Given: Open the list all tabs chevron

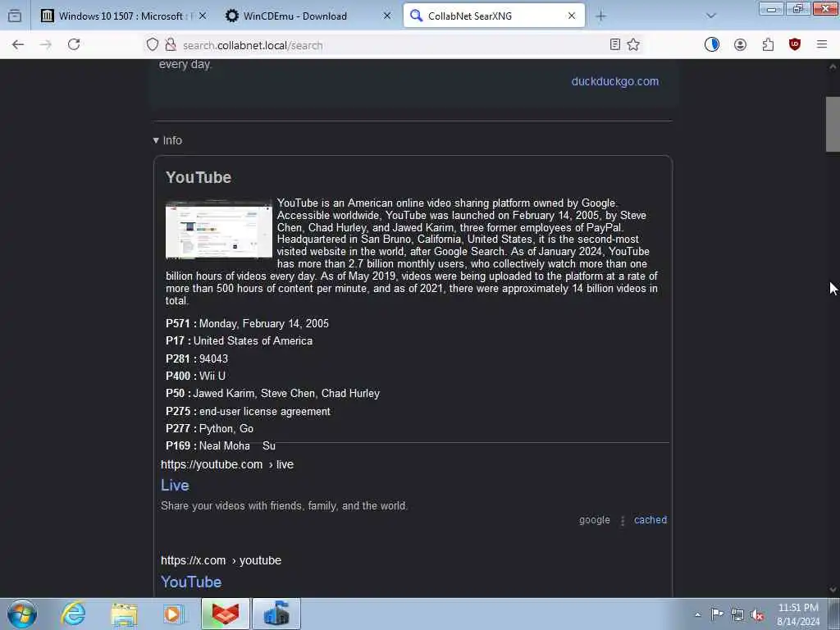Looking at the screenshot, I should pos(711,16).
